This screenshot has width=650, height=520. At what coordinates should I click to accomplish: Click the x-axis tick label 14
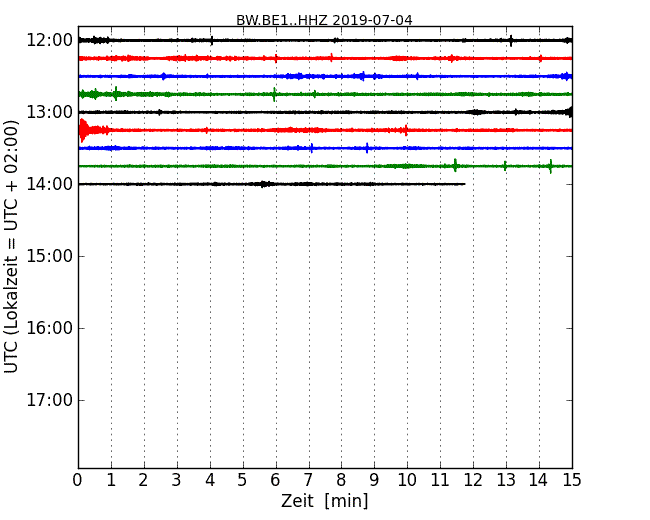pos(539,480)
